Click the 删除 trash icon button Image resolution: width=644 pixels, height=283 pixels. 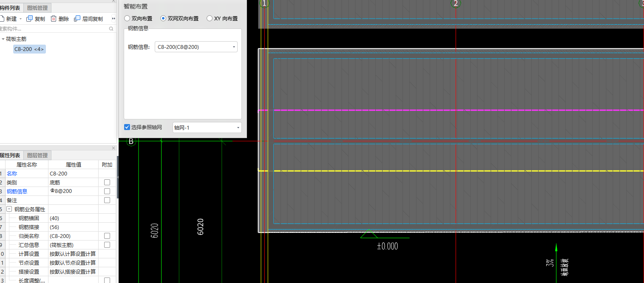click(54, 19)
